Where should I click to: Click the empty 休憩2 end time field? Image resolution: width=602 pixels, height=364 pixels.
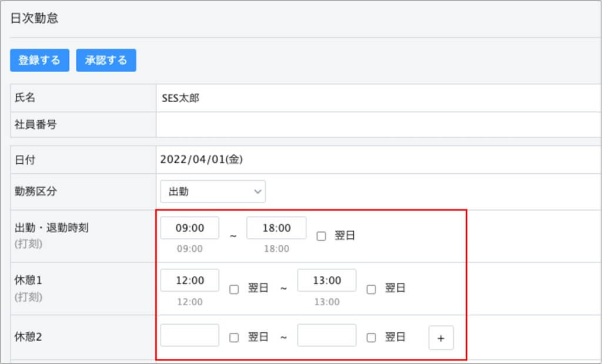(x=326, y=335)
